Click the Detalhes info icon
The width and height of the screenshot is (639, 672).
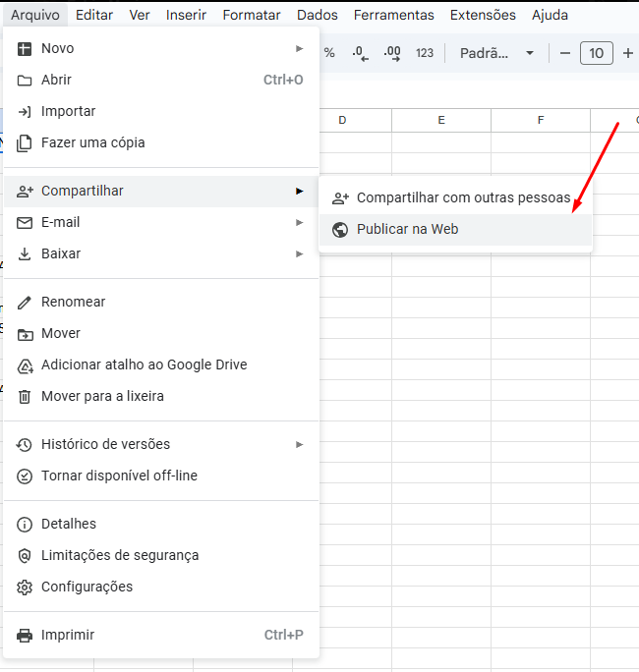click(x=25, y=525)
